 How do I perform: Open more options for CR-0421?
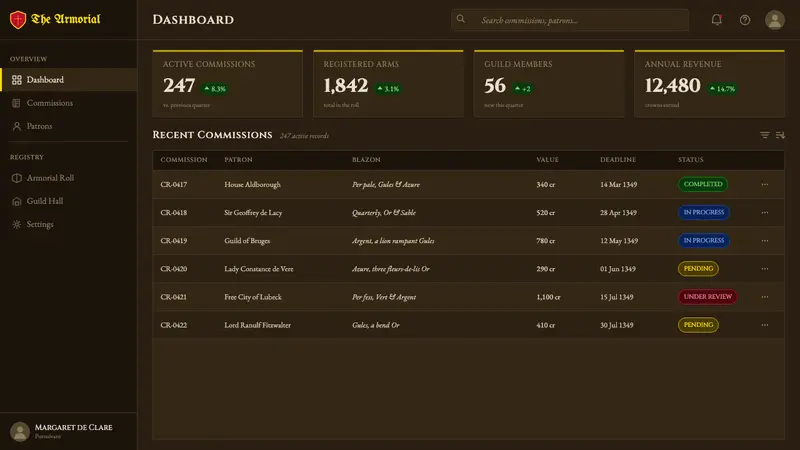click(764, 296)
